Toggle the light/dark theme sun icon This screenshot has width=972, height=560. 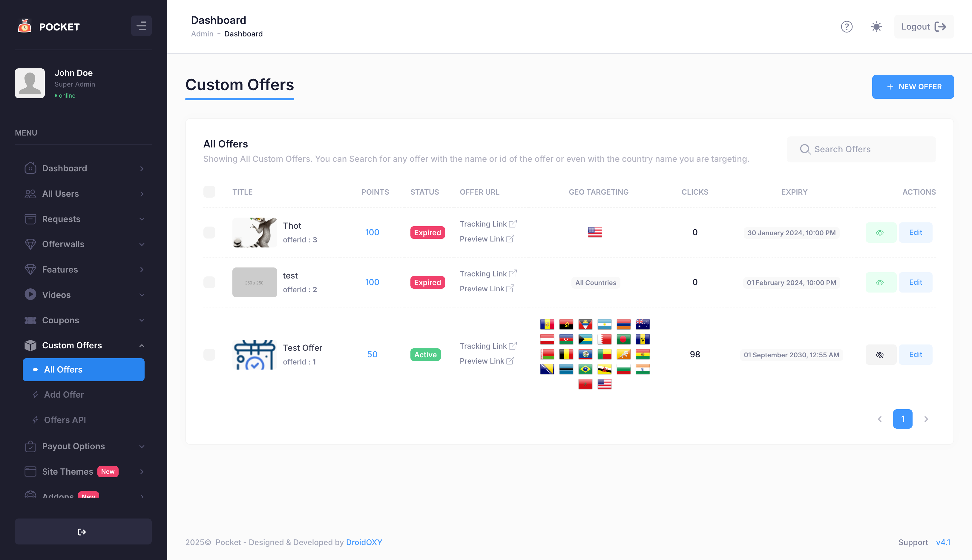876,27
